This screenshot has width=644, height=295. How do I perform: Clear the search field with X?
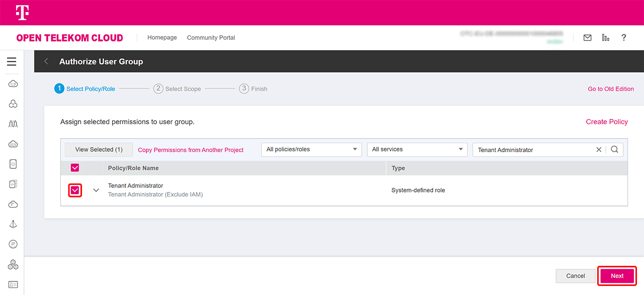(599, 150)
